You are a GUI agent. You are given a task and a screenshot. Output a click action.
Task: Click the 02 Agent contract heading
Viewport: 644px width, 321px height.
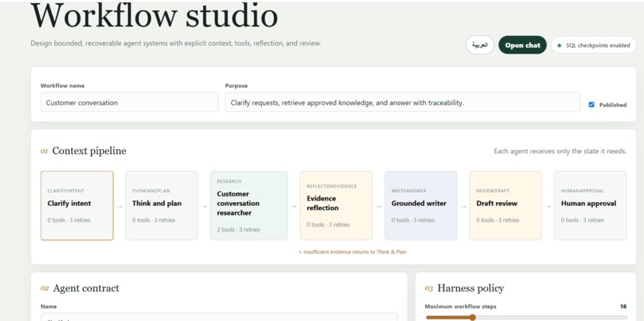coord(80,288)
